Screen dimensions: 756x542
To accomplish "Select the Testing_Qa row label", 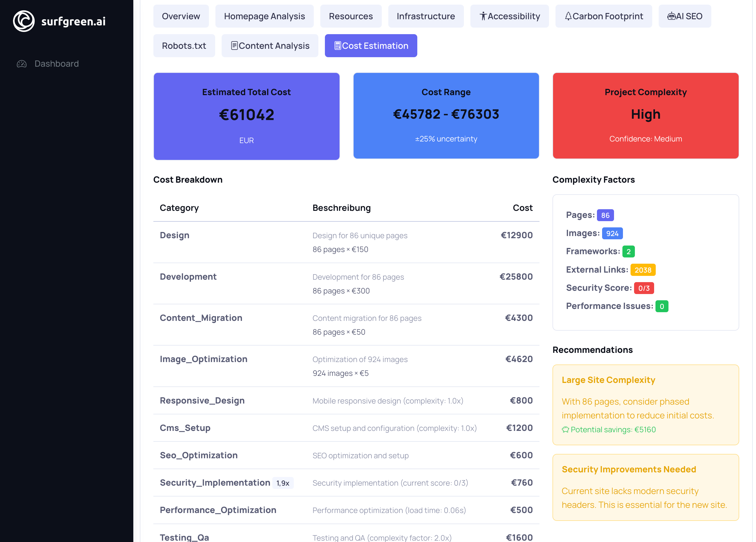I will point(184,537).
